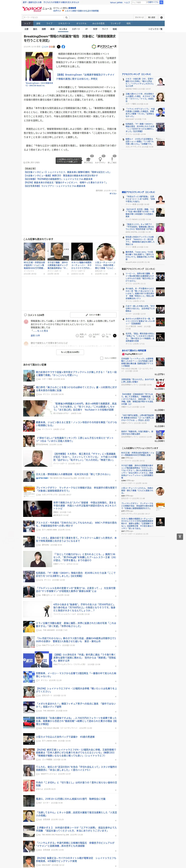186x868 pixels.
Task: Open the ライブ navigation tab
Action: 49,24
